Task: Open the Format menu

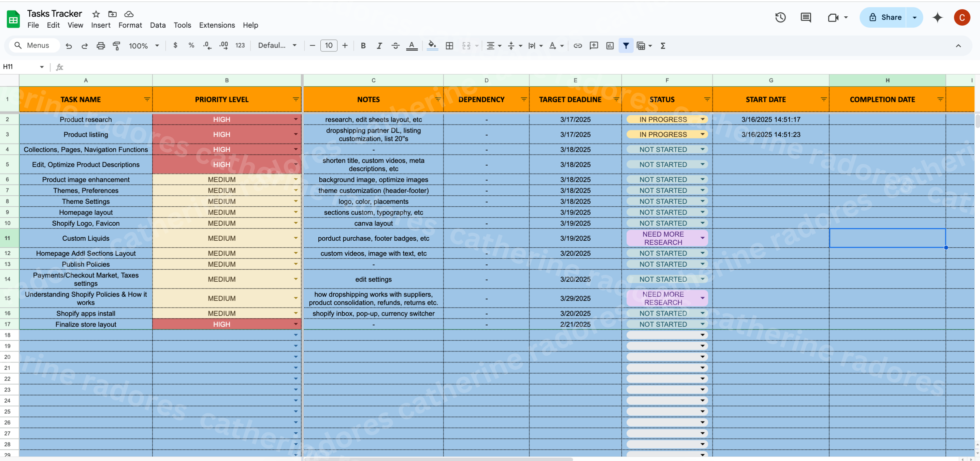Action: point(130,25)
